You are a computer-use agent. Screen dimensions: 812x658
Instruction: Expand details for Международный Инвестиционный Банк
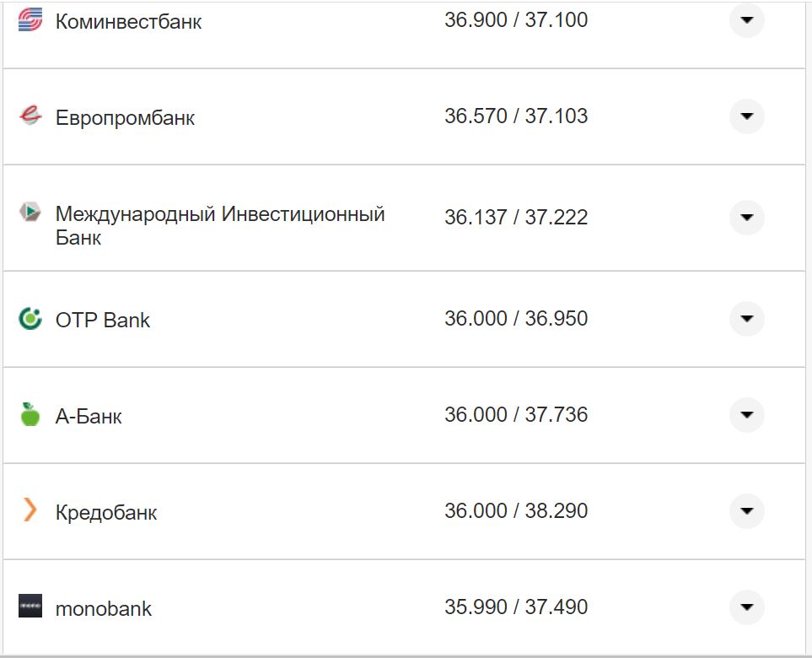click(745, 217)
